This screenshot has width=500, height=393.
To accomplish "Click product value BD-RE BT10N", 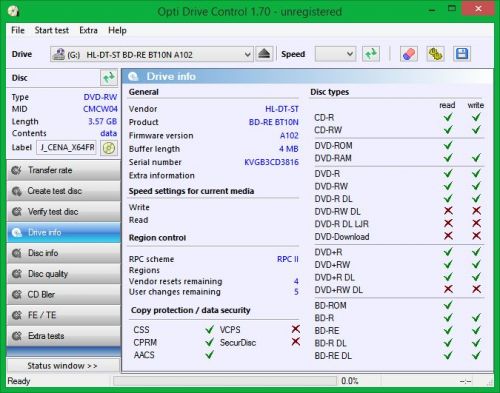I will click(273, 122).
